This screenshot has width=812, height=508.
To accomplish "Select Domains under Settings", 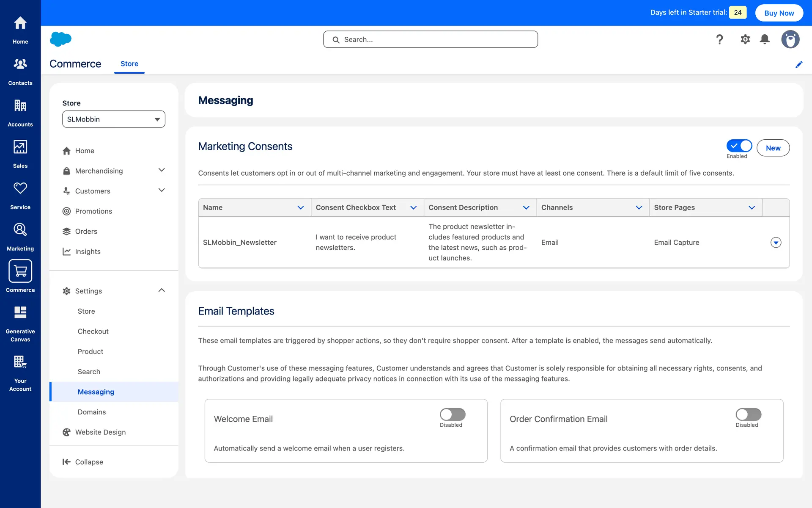I will click(91, 412).
